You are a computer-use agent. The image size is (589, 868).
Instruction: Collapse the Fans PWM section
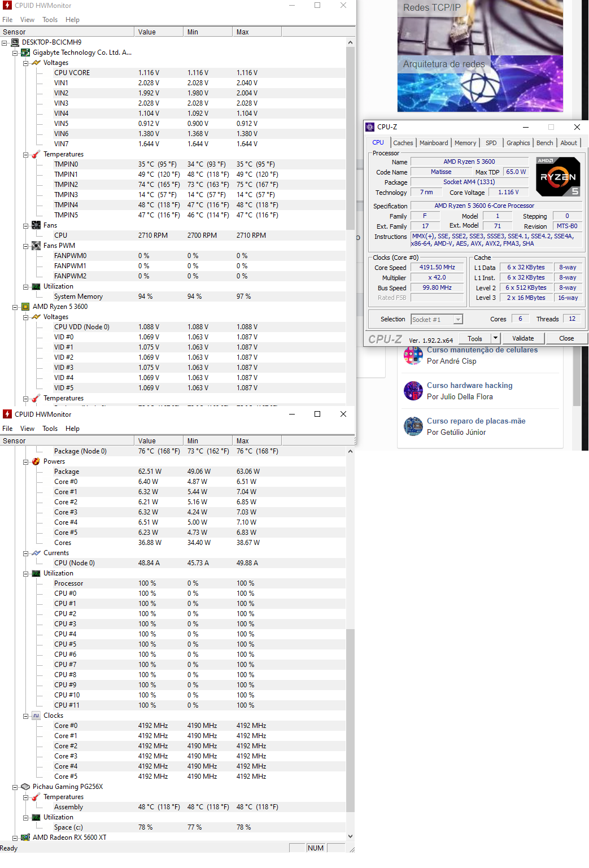[26, 246]
